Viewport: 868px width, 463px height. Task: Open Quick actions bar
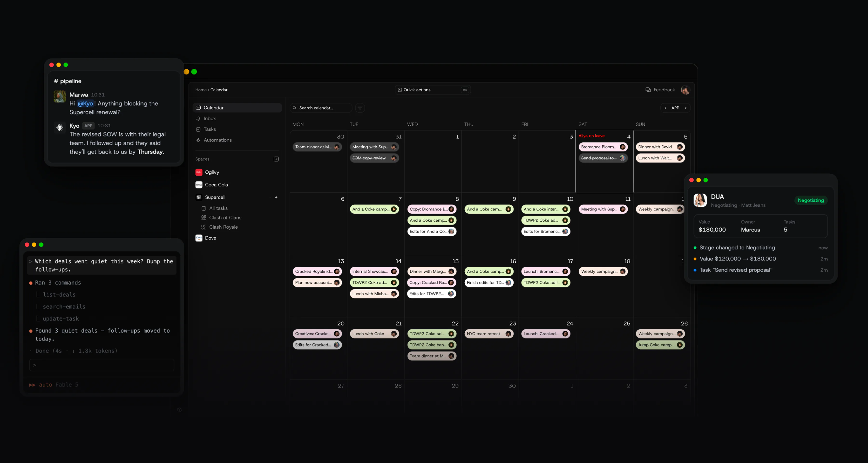coord(432,90)
